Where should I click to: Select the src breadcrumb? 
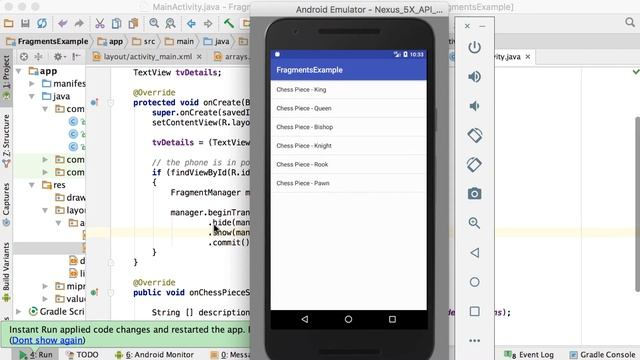tap(144, 41)
